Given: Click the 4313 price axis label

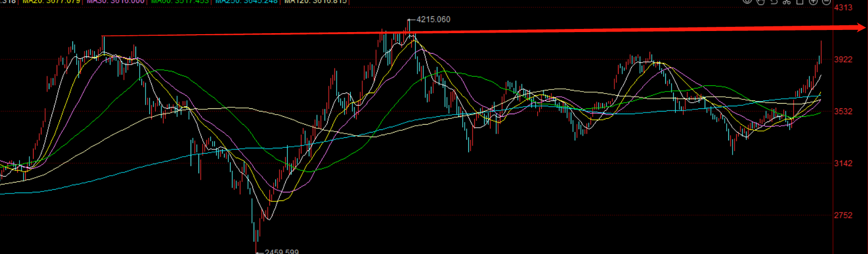Looking at the screenshot, I should pyautogui.click(x=843, y=7).
